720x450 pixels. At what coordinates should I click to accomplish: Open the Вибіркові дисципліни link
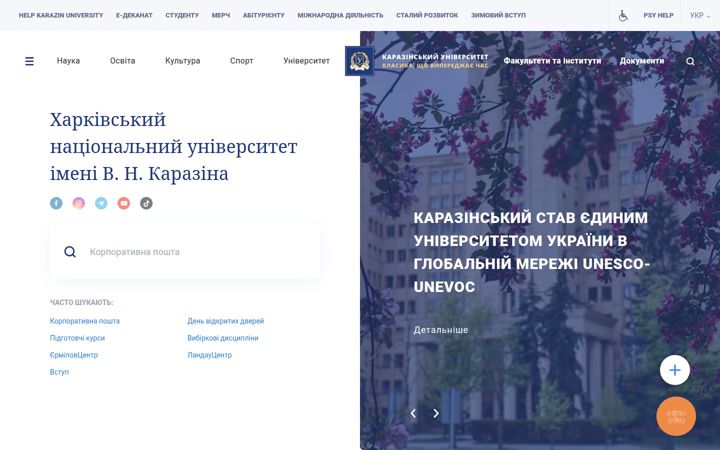(223, 338)
